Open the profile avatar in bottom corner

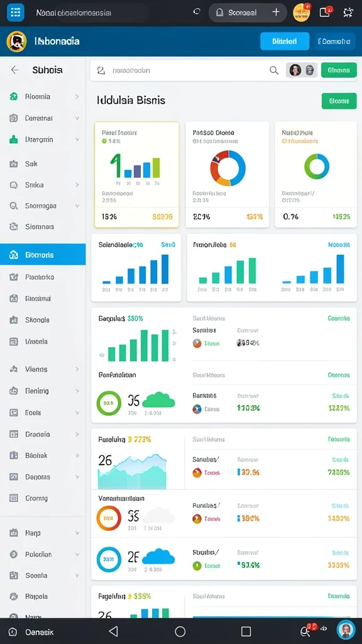(346, 630)
